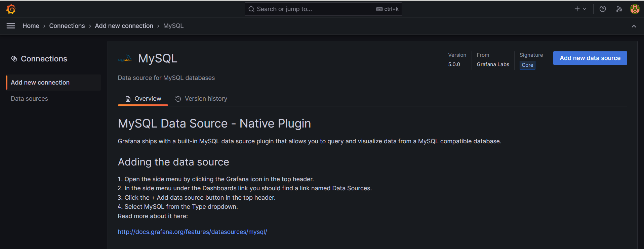Click Add new data source button
The height and width of the screenshot is (249, 644).
pos(590,58)
